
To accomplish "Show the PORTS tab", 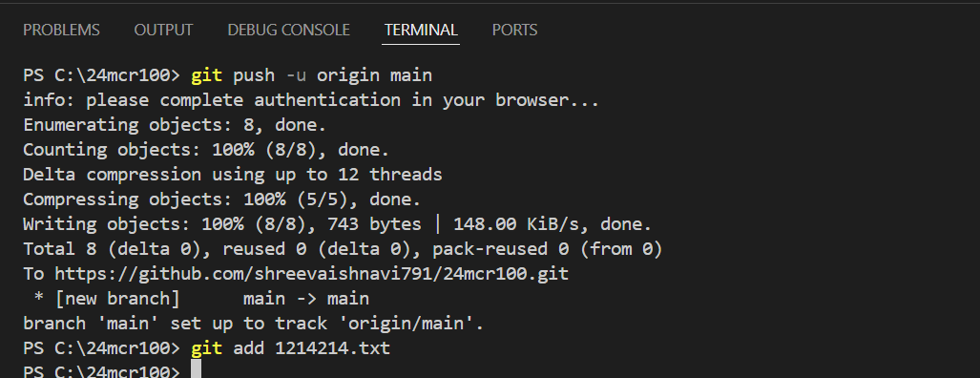I will (514, 30).
